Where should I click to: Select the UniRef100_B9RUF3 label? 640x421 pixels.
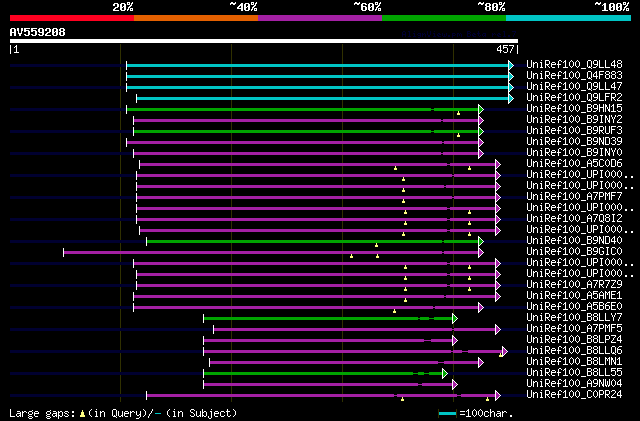pyautogui.click(x=574, y=131)
